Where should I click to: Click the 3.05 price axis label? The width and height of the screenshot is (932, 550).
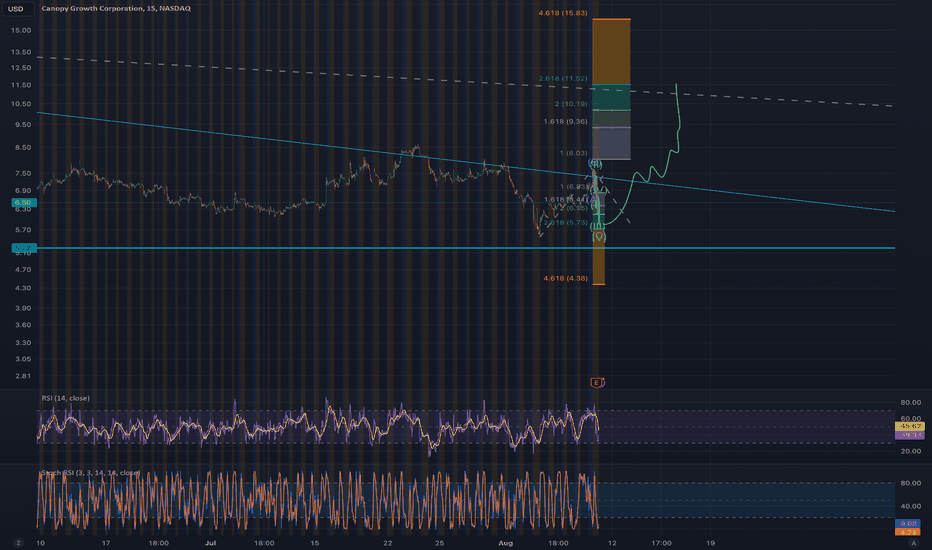tap(23, 359)
